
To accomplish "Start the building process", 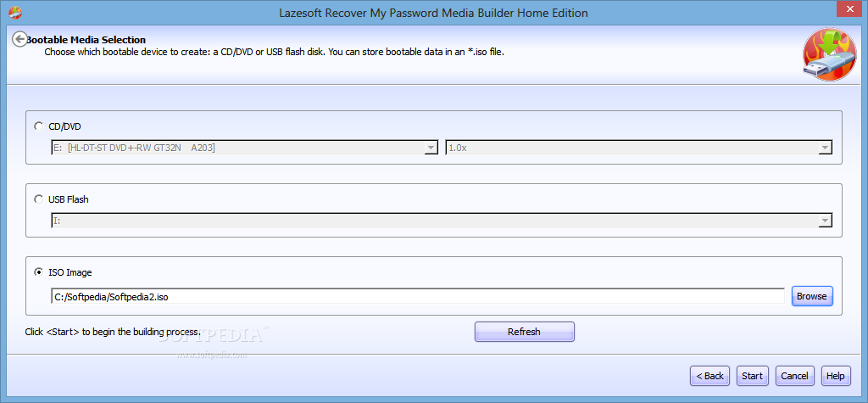I will pyautogui.click(x=753, y=376).
